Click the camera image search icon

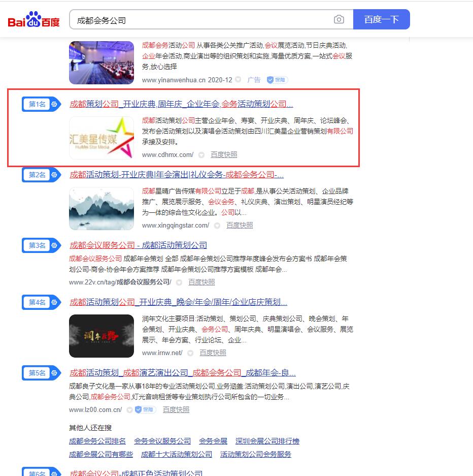point(339,20)
